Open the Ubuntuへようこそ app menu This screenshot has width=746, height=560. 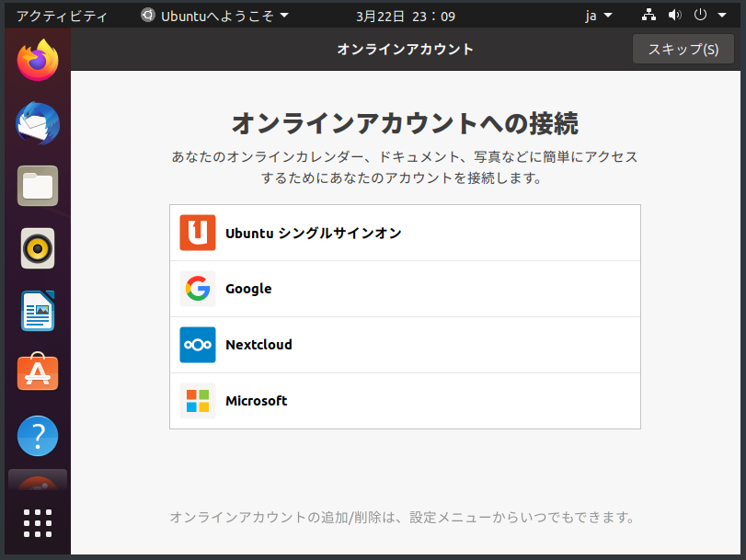coord(214,16)
